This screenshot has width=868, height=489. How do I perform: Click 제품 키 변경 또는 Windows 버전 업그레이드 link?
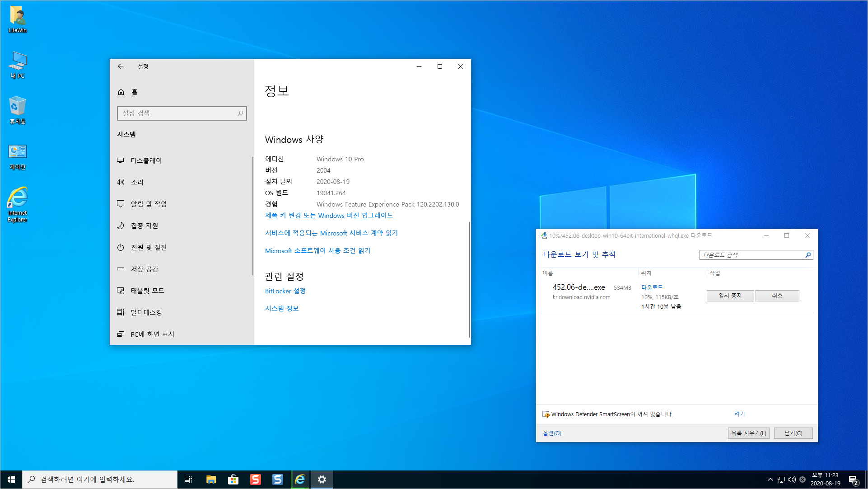point(329,216)
